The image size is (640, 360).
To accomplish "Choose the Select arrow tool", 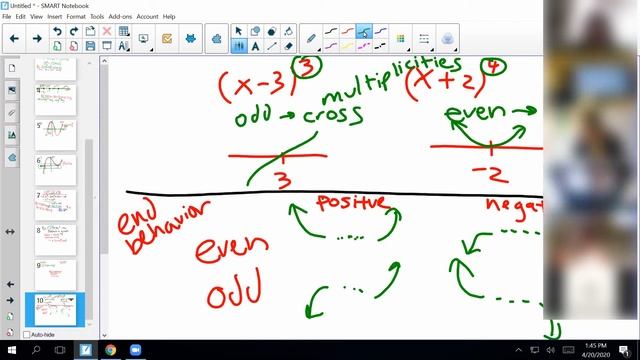I will click(x=239, y=31).
